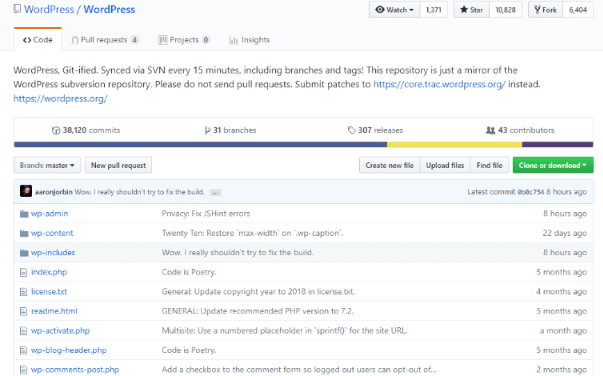Click the purple segment of the language bar
This screenshot has width=603, height=376.
click(558, 145)
